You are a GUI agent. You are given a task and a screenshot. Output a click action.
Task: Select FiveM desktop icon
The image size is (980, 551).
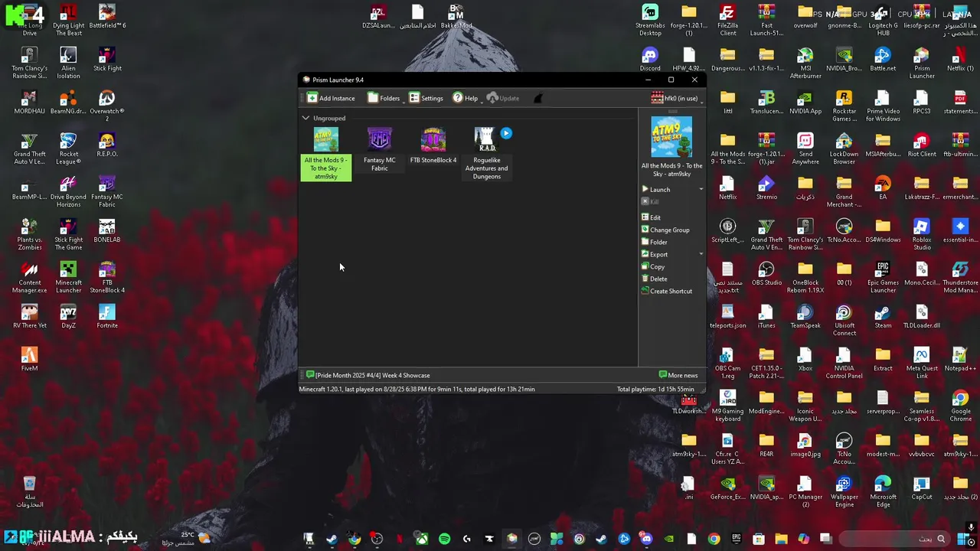click(29, 360)
